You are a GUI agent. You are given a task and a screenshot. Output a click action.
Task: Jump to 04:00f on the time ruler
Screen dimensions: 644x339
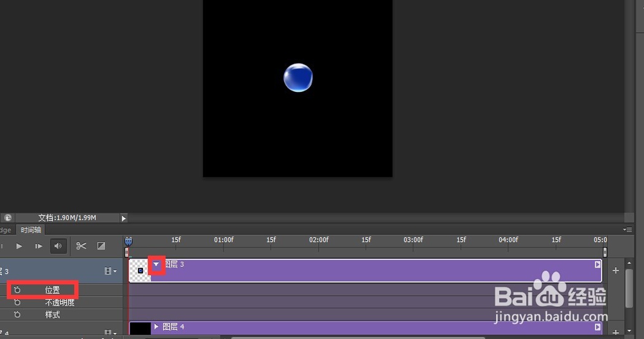[x=509, y=240]
